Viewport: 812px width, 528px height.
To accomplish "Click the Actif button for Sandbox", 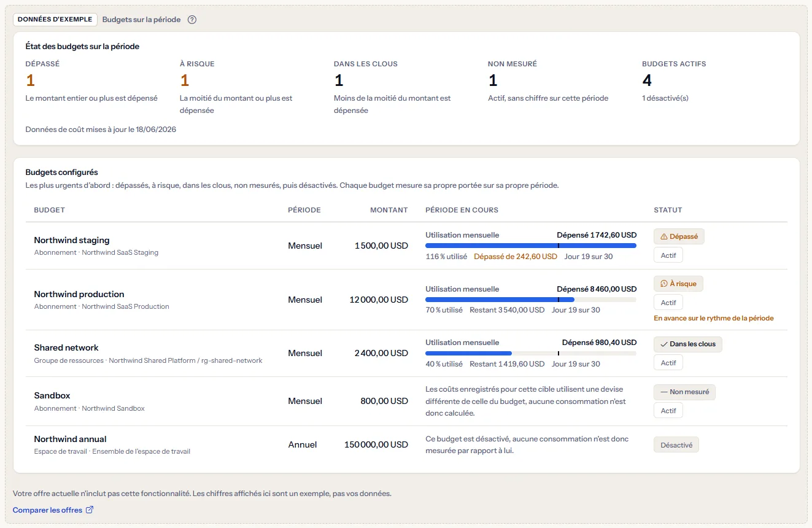I will (x=668, y=411).
